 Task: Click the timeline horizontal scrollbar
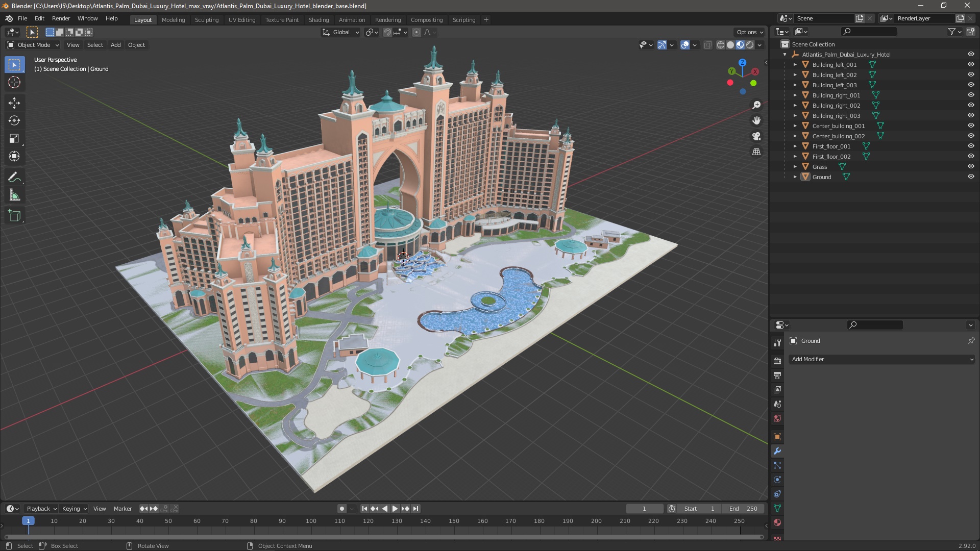coord(383,537)
